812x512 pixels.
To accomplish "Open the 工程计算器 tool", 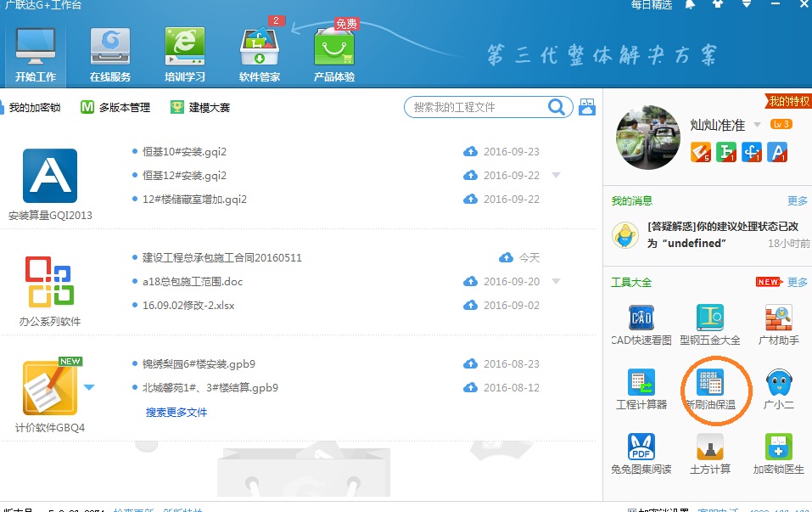I will (641, 389).
